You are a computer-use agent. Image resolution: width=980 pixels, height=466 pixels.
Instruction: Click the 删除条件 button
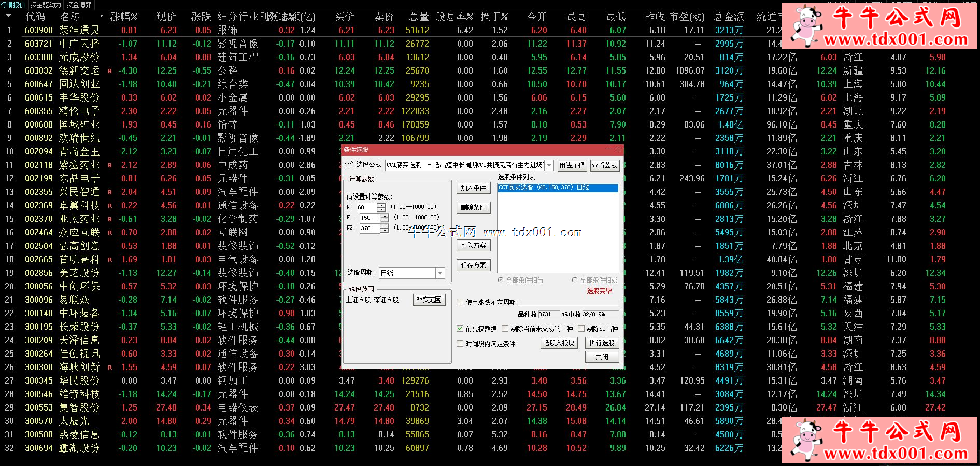pyautogui.click(x=474, y=207)
